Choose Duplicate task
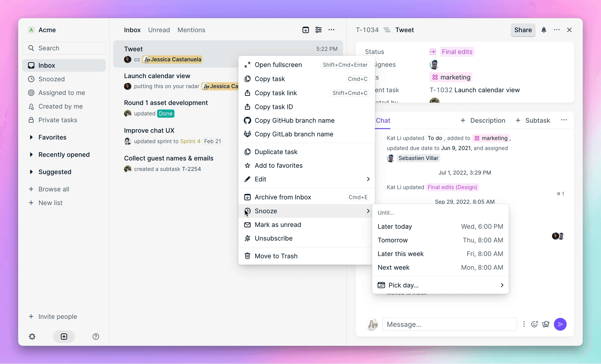This screenshot has height=364, width=601. (x=307, y=152)
